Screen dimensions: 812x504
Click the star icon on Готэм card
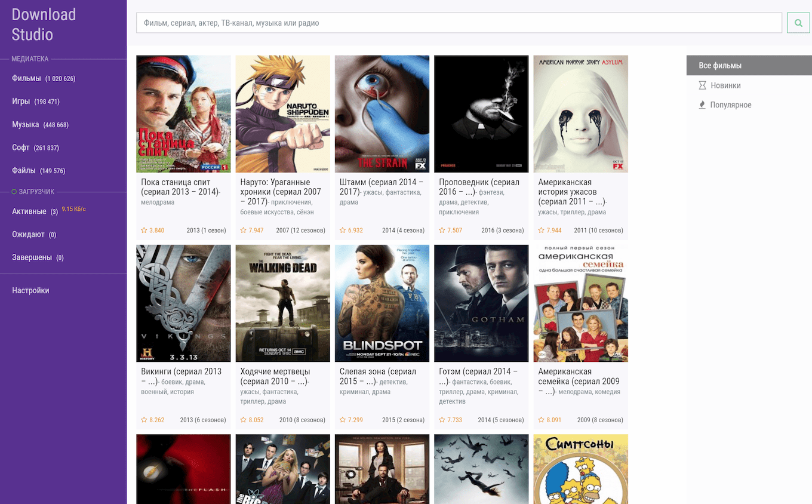click(x=442, y=420)
